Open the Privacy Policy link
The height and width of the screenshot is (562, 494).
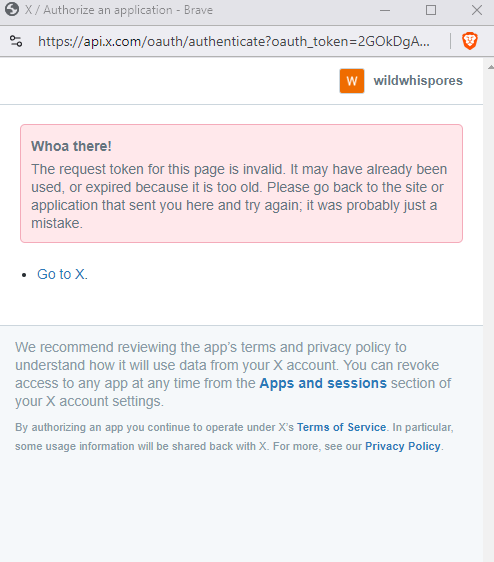[x=403, y=446]
